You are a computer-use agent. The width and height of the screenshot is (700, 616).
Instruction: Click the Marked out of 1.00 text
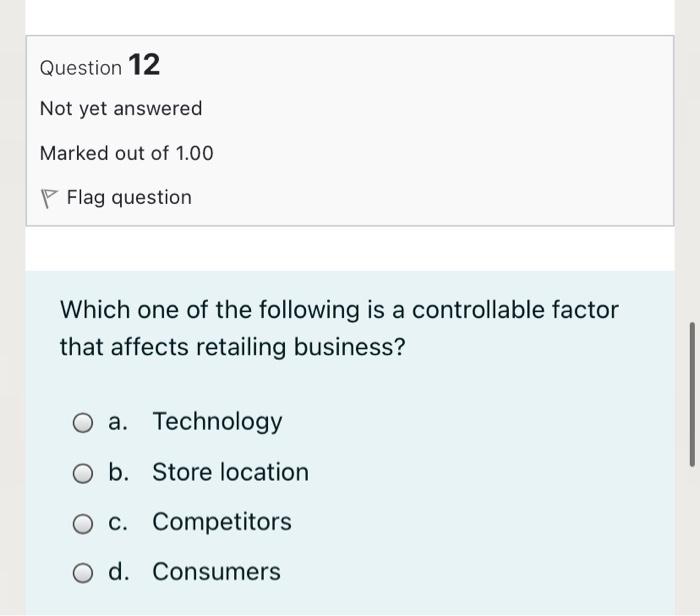point(127,153)
